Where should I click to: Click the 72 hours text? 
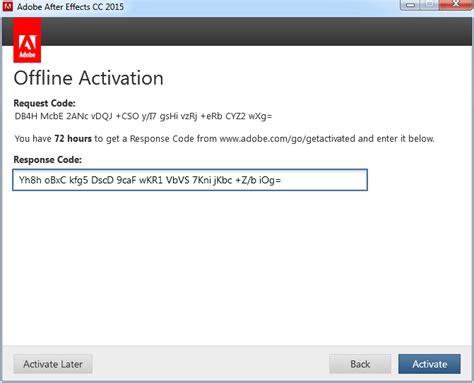tap(73, 139)
